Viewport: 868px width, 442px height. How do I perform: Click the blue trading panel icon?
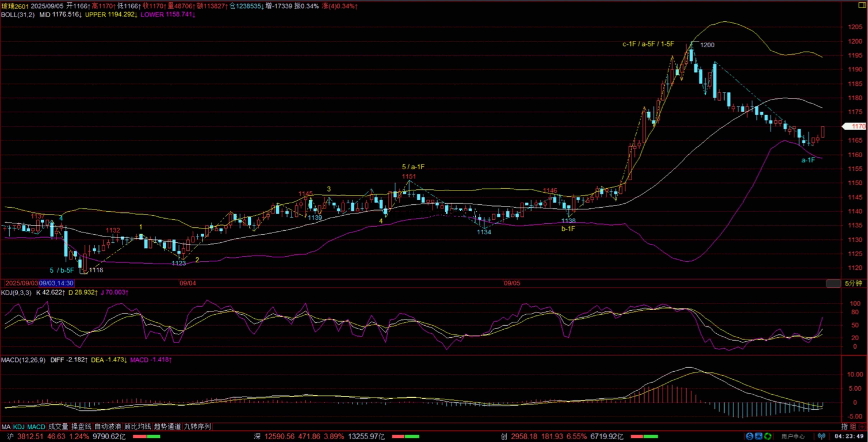[x=759, y=436]
